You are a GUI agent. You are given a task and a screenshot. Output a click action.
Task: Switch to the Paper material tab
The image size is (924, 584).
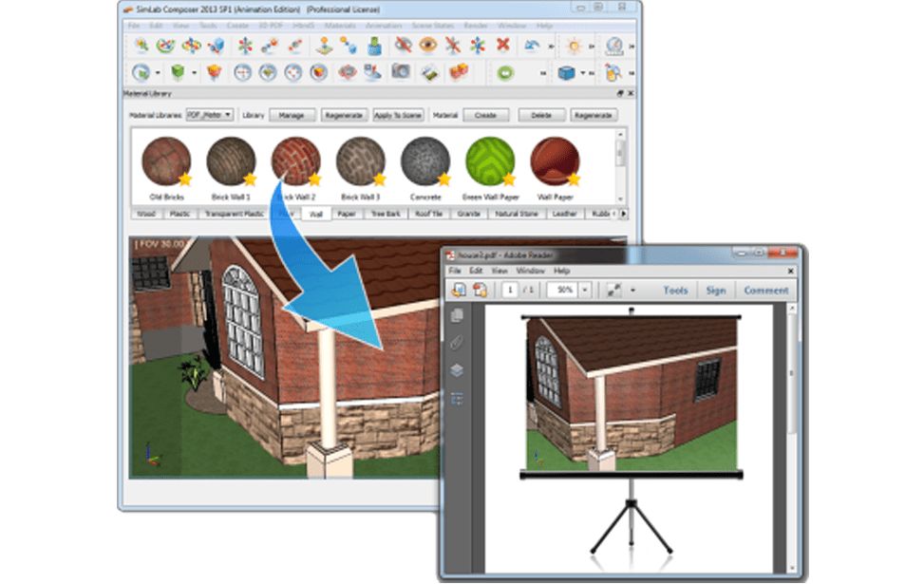[347, 214]
